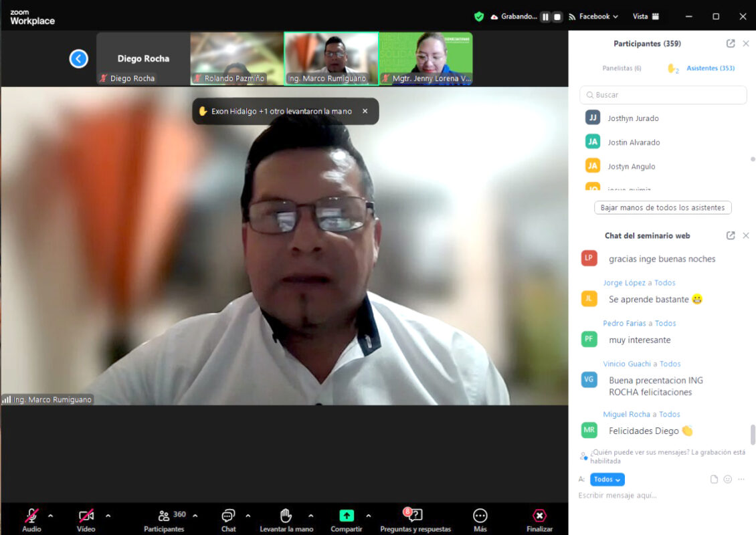Close the Participantes panel
Viewport: 756px width, 535px height.
[x=746, y=43]
